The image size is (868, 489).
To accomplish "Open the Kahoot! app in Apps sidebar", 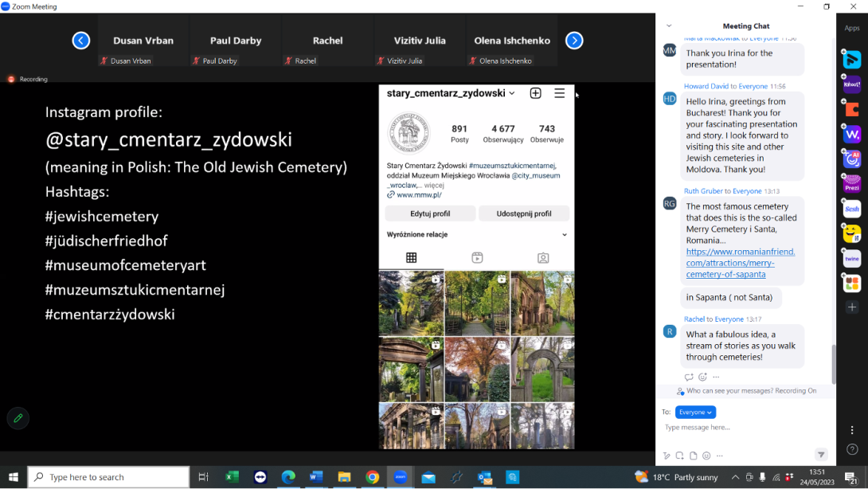I will click(852, 84).
